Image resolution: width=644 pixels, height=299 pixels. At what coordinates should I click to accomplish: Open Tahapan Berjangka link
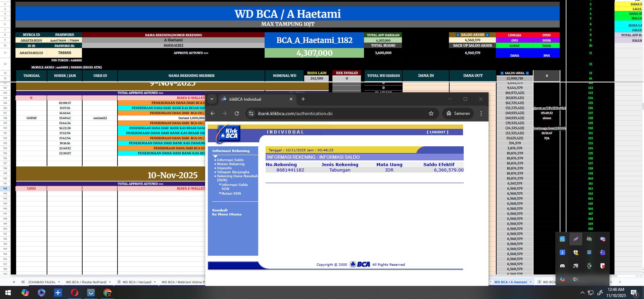point(233,172)
